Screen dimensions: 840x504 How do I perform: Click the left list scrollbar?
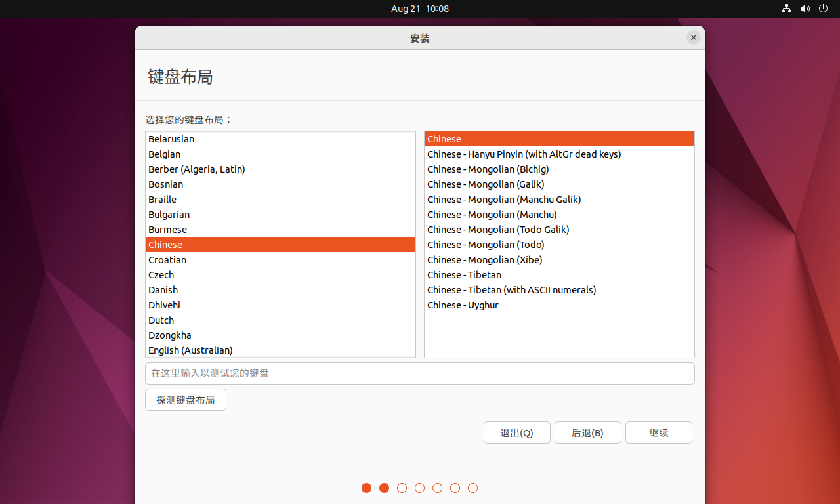(x=412, y=243)
